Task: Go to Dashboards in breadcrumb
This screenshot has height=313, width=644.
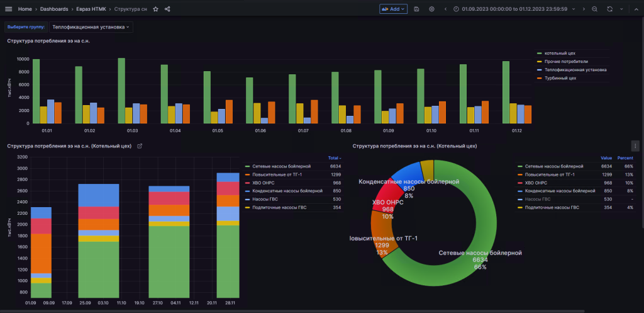Action: [x=54, y=9]
